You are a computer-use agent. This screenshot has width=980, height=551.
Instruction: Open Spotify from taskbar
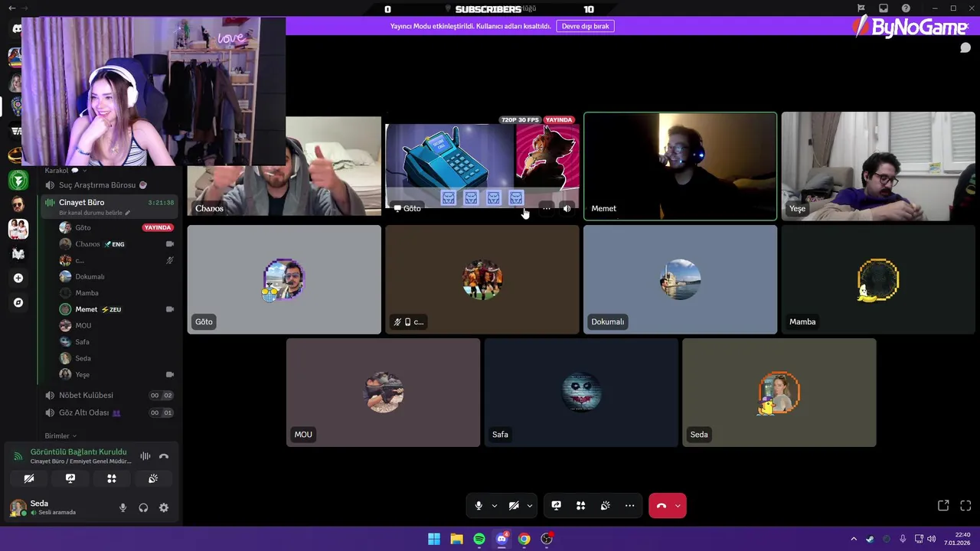point(479,539)
